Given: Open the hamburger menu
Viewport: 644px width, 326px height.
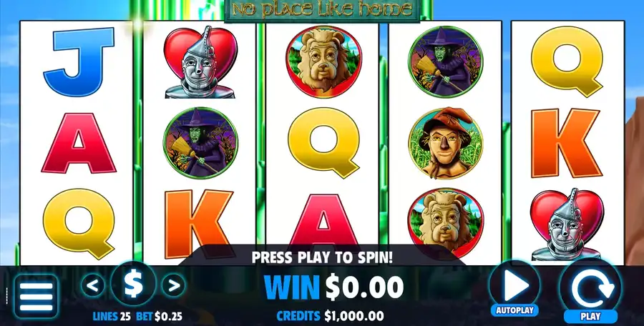Looking at the screenshot, I should point(36,297).
